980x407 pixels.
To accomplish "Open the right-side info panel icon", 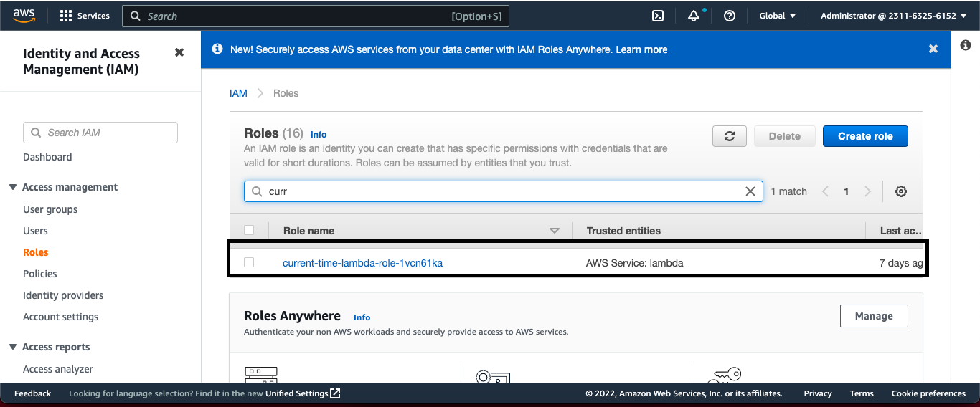I will tap(966, 45).
